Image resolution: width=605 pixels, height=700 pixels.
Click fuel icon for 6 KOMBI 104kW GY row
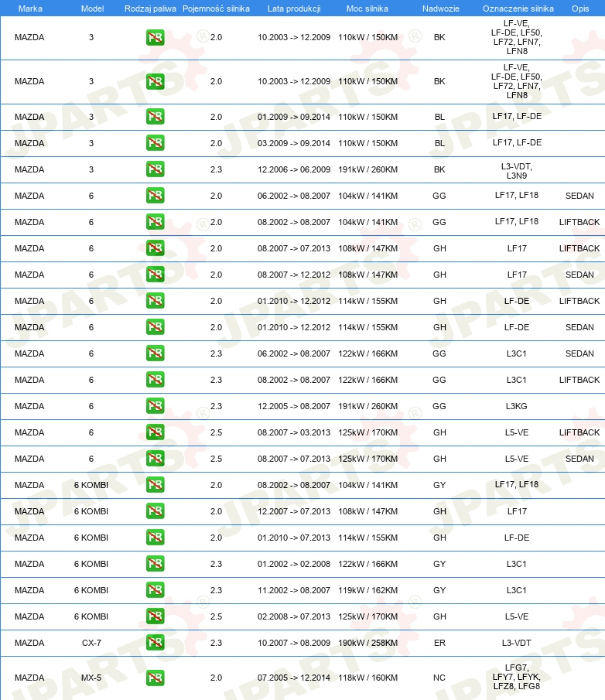[x=155, y=485]
